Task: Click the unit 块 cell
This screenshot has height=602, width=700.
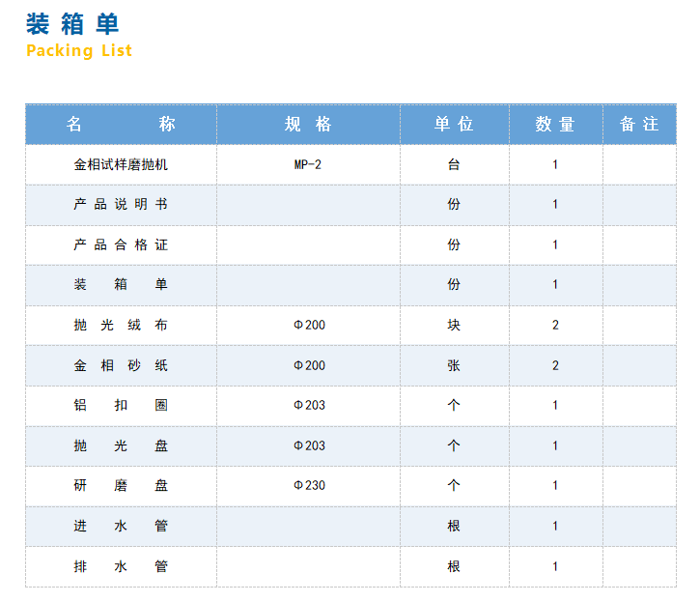Action: (455, 325)
